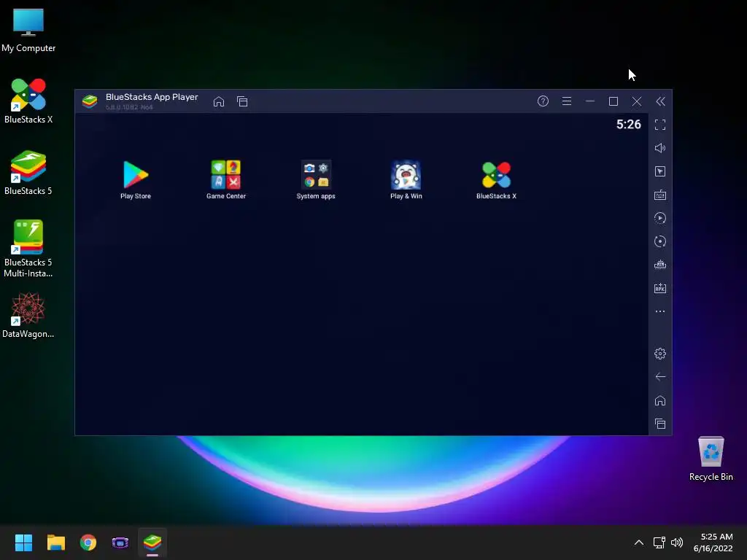Close the BlueStacks App Player window
Screen dimensions: 747x560
[x=636, y=101]
